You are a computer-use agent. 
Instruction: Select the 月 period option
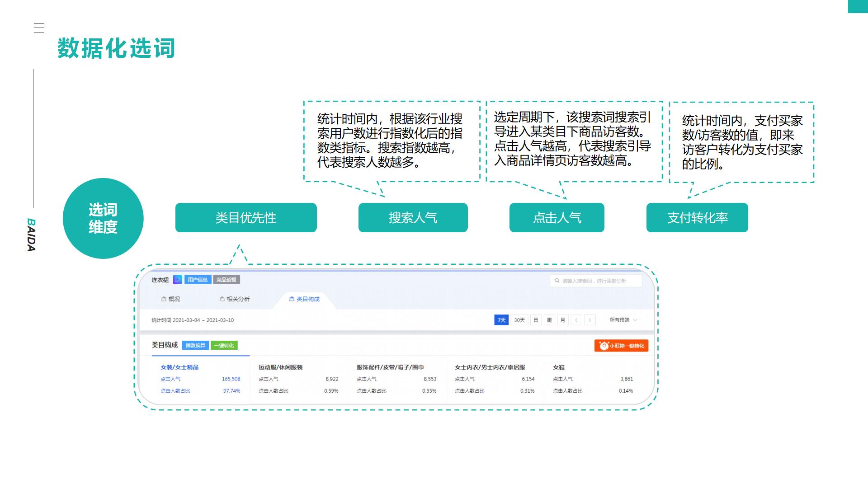click(x=562, y=320)
